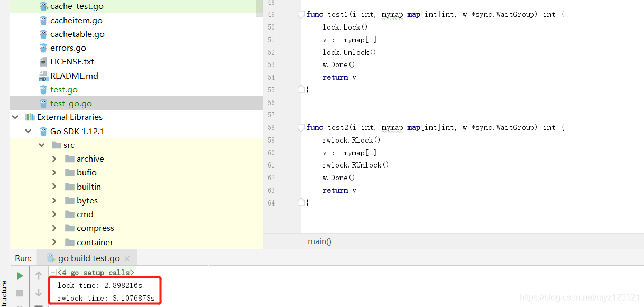The width and height of the screenshot is (644, 307).
Task: Expand the bytes folder
Action: 54,200
